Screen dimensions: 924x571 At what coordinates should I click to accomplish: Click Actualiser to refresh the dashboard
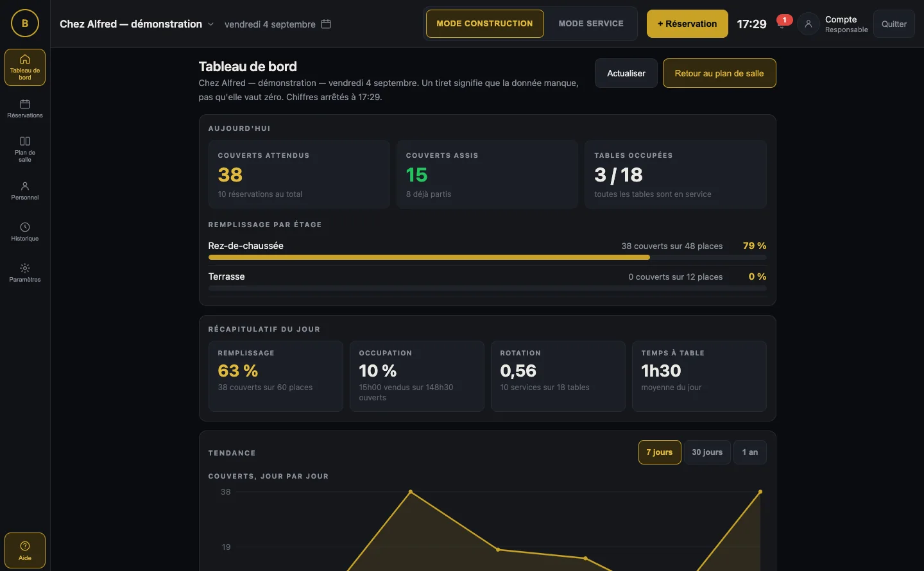[x=626, y=73]
